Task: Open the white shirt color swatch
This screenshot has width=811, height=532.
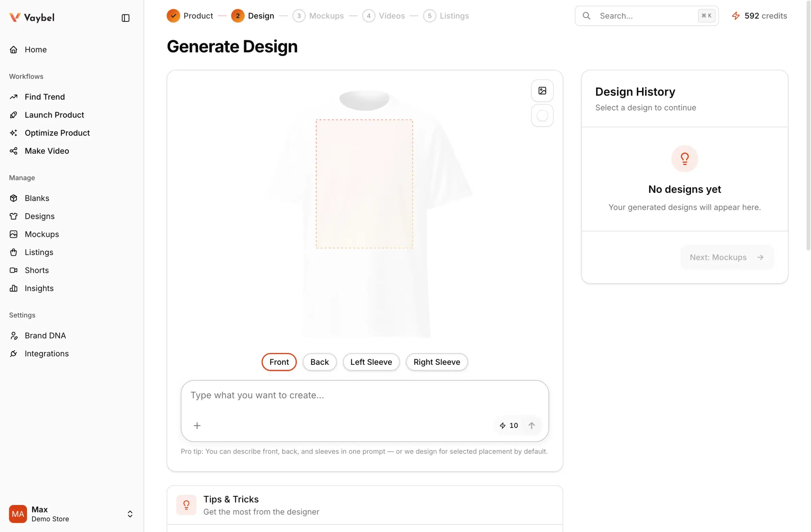Action: 542,116
